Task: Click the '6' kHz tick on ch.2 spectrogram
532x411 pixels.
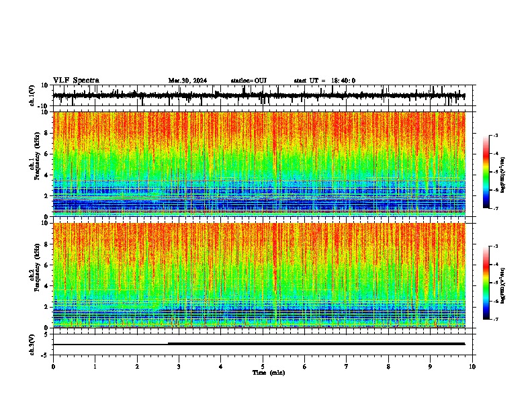Action: point(46,265)
